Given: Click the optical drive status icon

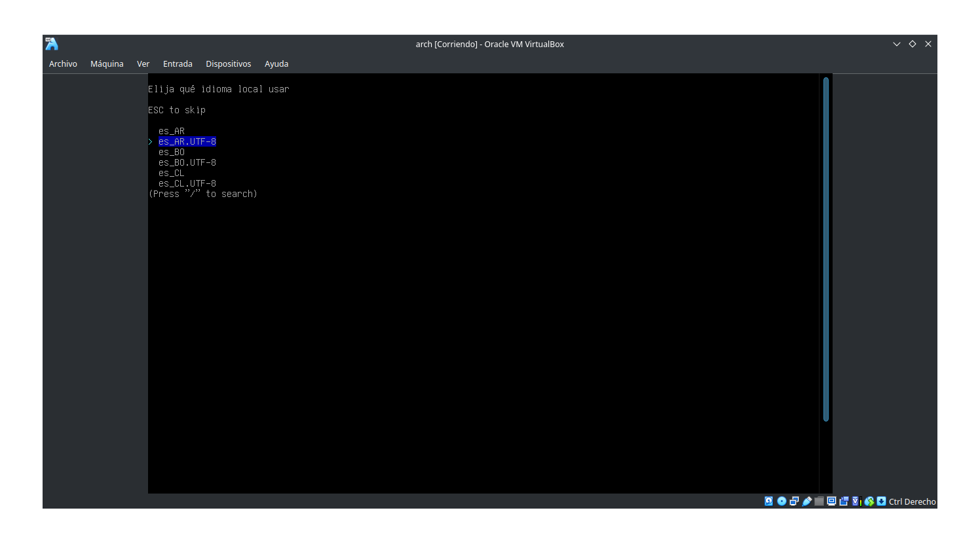Looking at the screenshot, I should coord(781,501).
